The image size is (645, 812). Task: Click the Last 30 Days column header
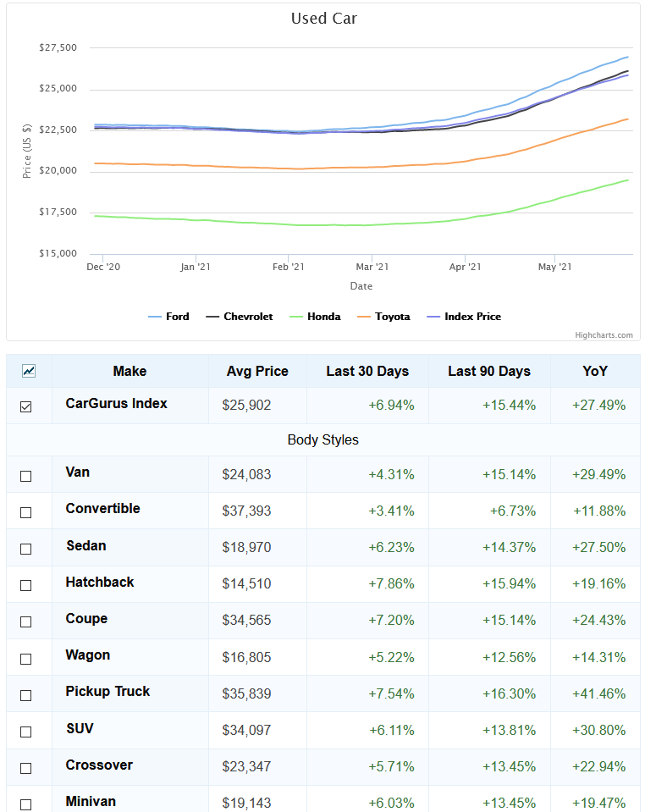click(x=367, y=371)
